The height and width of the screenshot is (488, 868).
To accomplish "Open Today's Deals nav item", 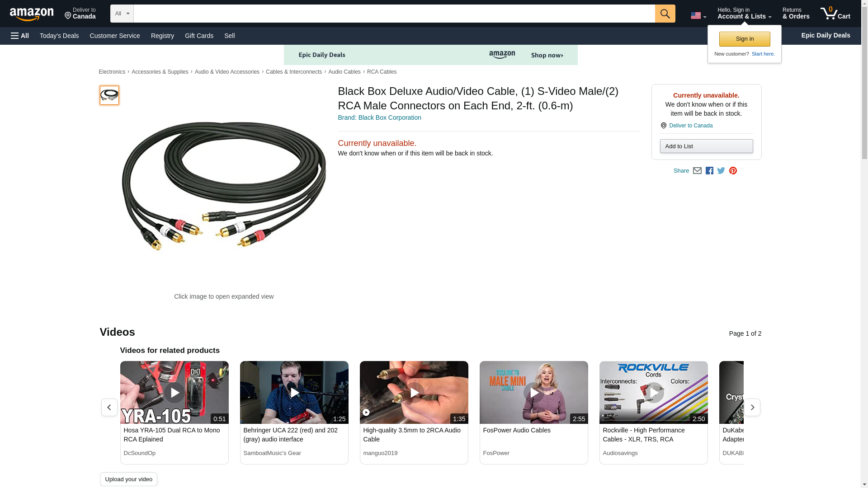I will click(x=59, y=36).
